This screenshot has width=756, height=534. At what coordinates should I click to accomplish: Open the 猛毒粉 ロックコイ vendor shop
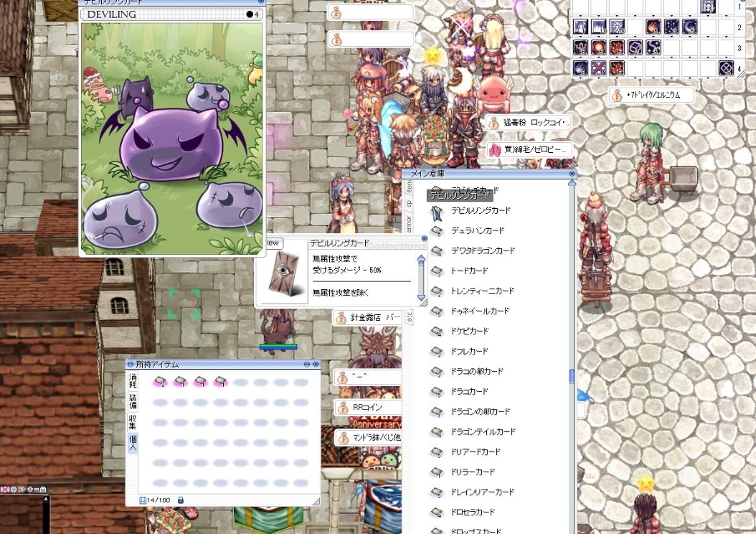[x=529, y=123]
